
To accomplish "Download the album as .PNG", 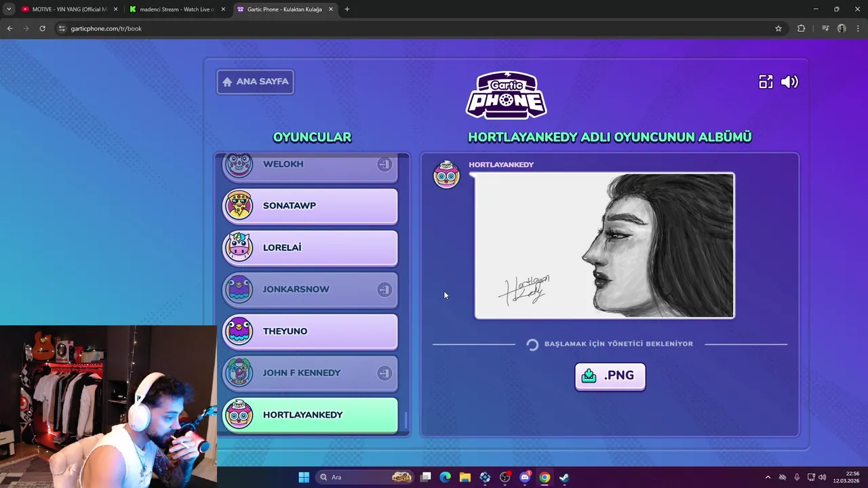I will tap(610, 375).
